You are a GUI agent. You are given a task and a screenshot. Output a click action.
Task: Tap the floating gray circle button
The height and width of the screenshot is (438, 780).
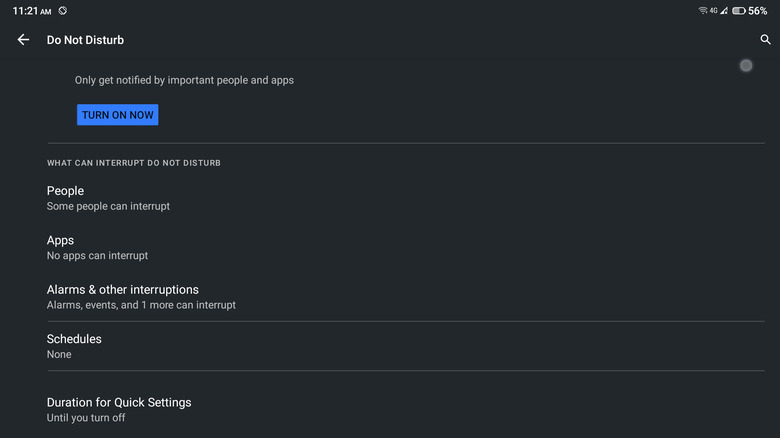pos(746,65)
